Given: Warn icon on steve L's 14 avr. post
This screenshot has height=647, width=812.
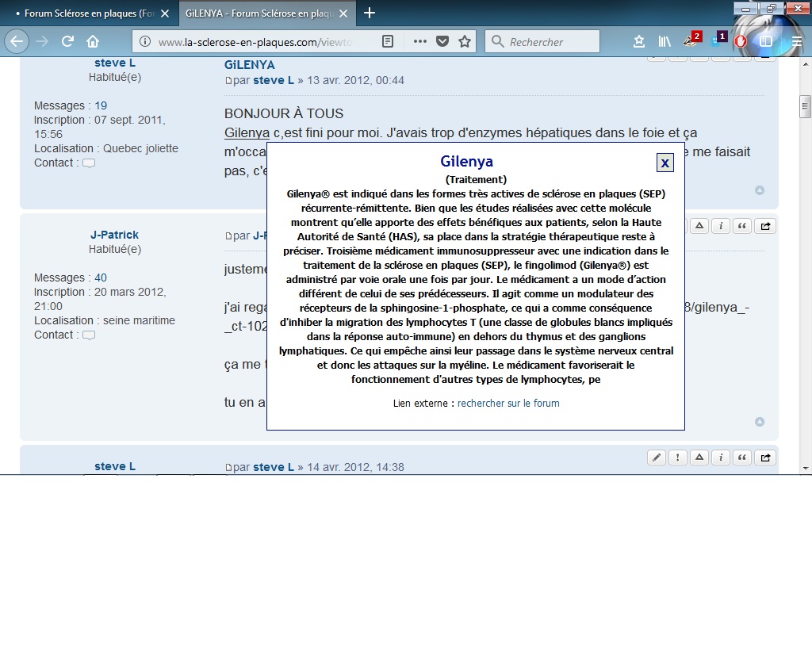Looking at the screenshot, I should click(699, 457).
